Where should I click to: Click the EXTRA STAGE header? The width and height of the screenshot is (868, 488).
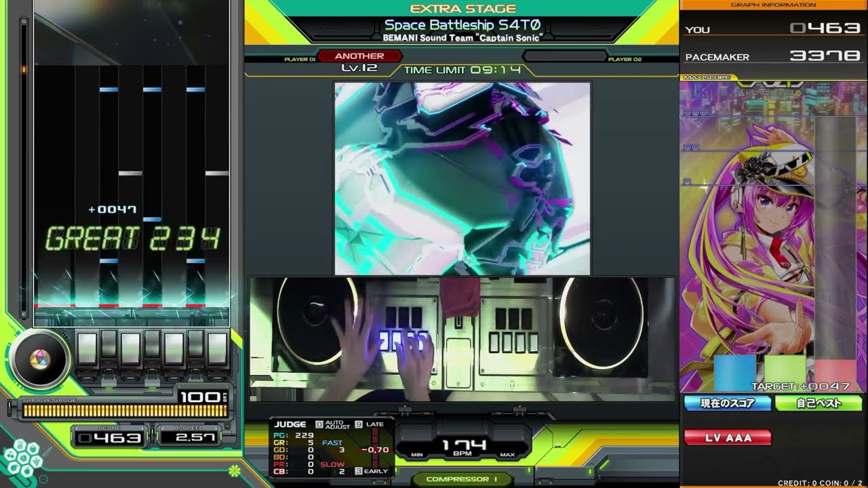[x=462, y=9]
